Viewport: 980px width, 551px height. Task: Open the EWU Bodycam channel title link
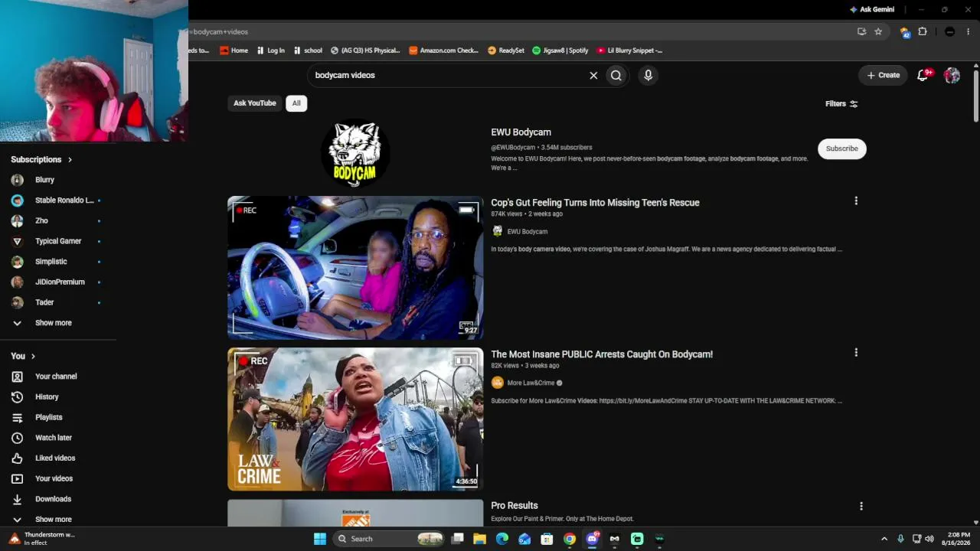point(521,132)
